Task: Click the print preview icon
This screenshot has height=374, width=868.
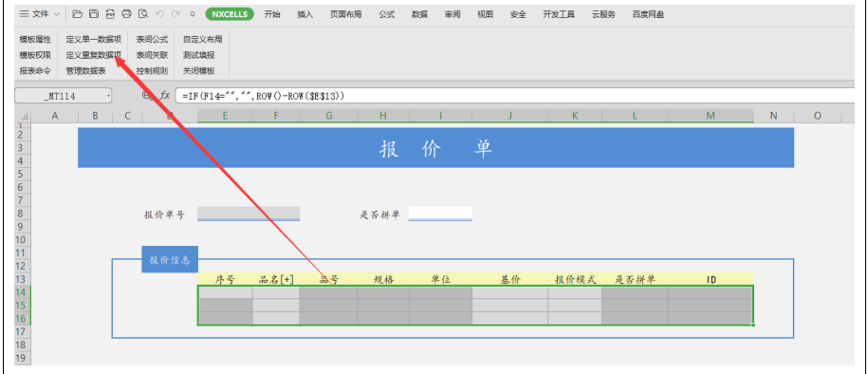Action: point(143,14)
